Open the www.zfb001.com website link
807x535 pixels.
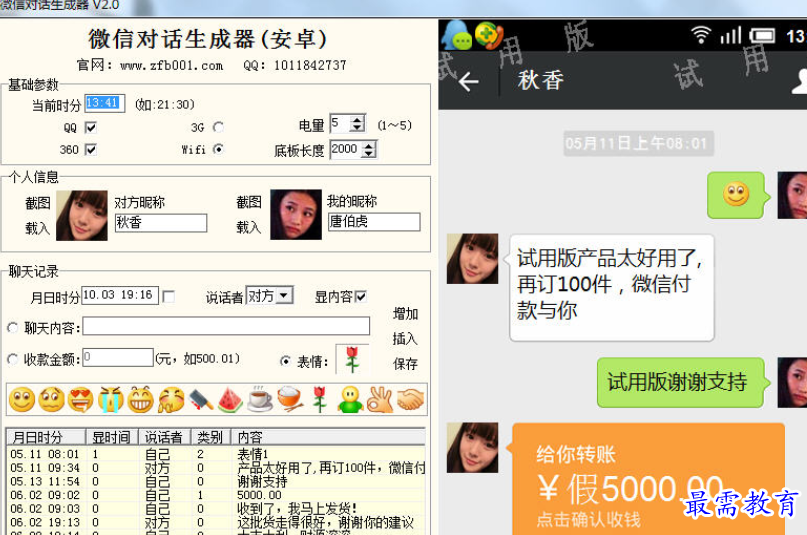[x=171, y=65]
